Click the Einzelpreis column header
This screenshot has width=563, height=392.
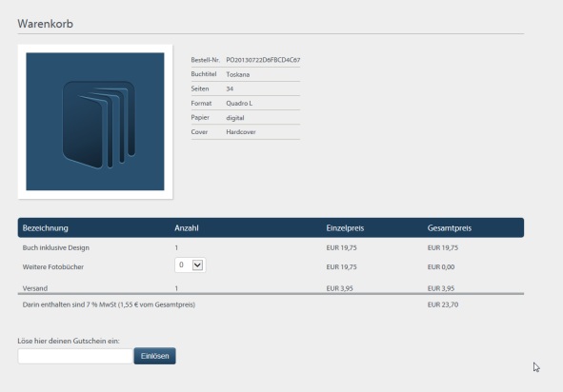(345, 228)
